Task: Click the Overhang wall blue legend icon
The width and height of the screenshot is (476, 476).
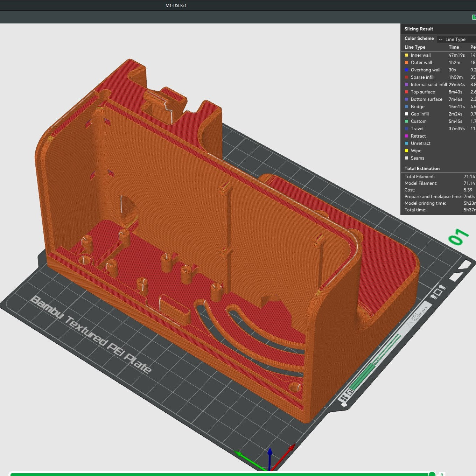Action: pyautogui.click(x=406, y=70)
